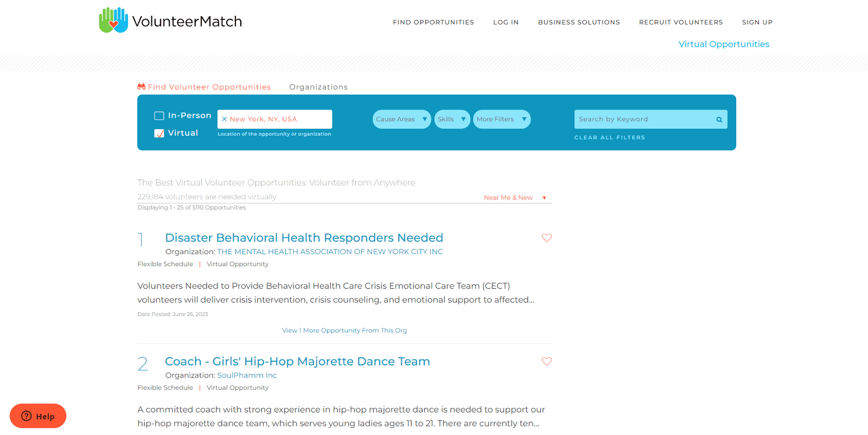The width and height of the screenshot is (868, 435).
Task: Click 'Location of the opportunity or organization' hint
Action: (x=274, y=134)
